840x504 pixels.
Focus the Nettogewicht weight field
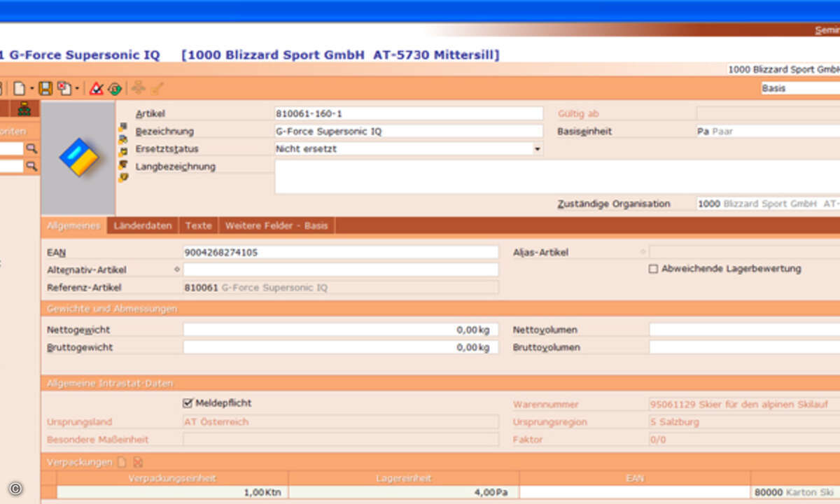[x=341, y=330]
